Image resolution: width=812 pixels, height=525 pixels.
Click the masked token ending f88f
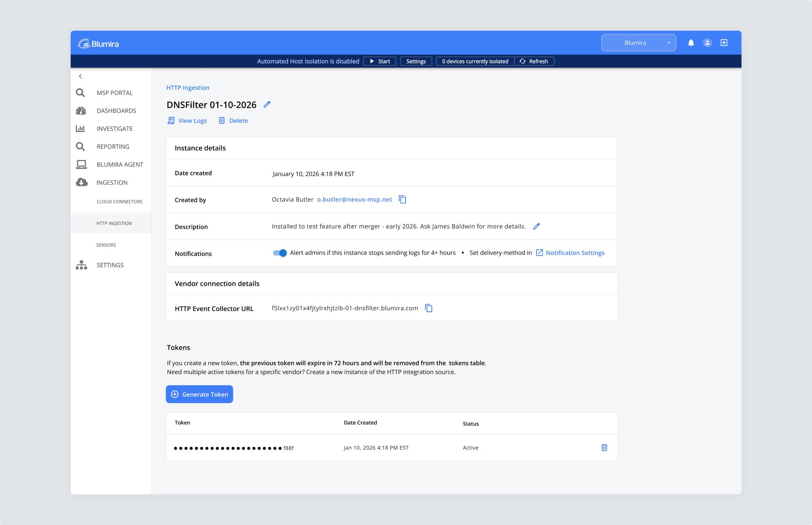coord(234,448)
